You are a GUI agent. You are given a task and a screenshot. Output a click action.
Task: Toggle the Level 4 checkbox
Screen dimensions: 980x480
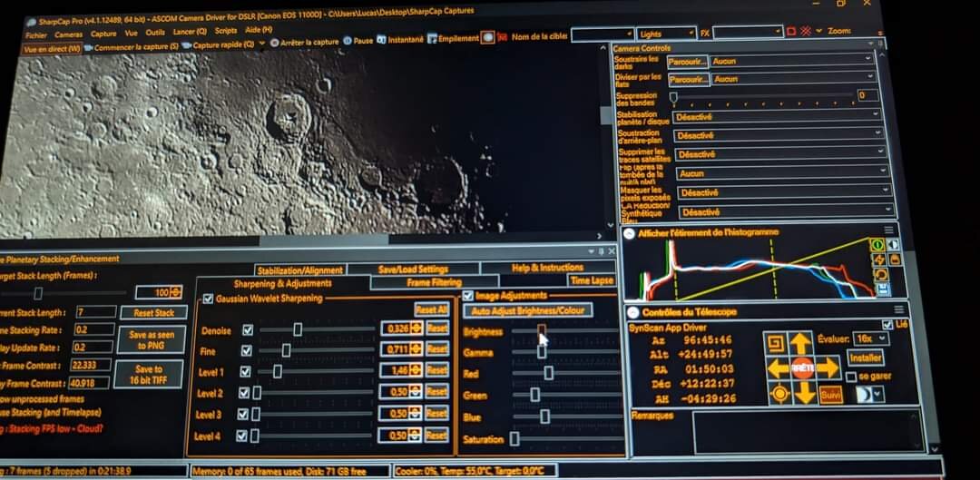pyautogui.click(x=242, y=436)
